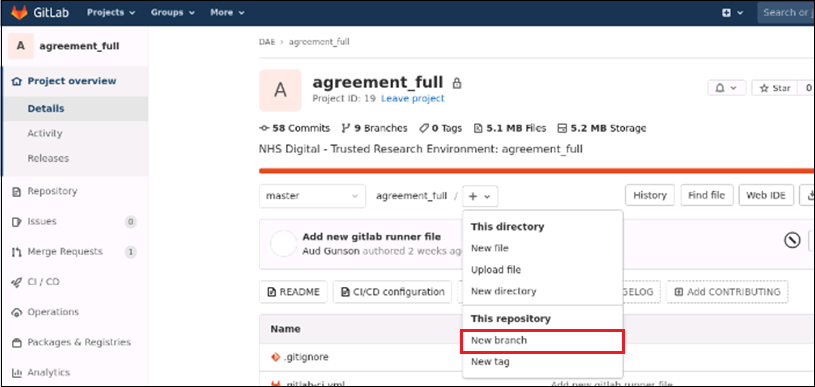This screenshot has height=387, width=815.
Task: Focus the Search field in top bar
Action: pyautogui.click(x=785, y=12)
